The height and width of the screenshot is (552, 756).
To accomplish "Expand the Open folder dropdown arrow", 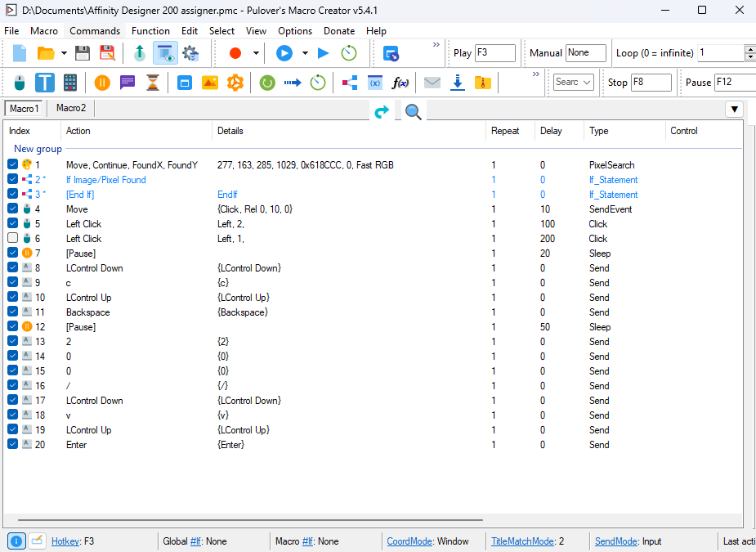I will (x=64, y=53).
